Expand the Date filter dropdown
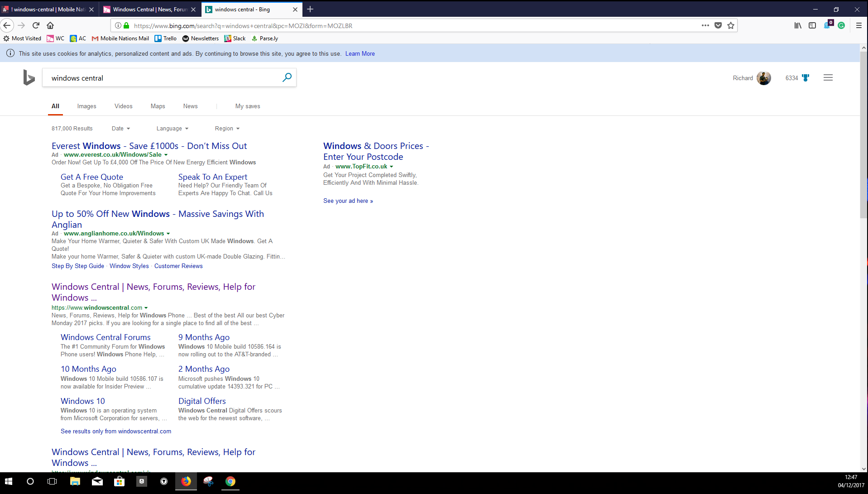This screenshot has width=868, height=494. [x=120, y=129]
